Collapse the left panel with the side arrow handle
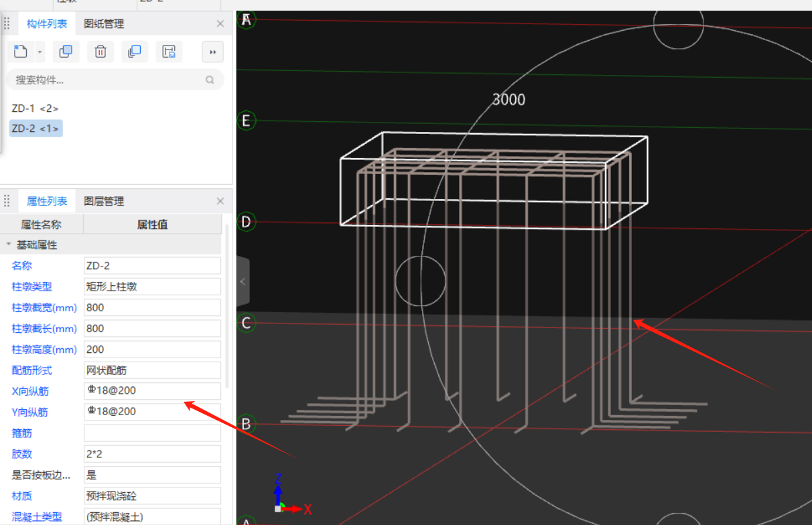Screen dimensions: 812x525 243,281
